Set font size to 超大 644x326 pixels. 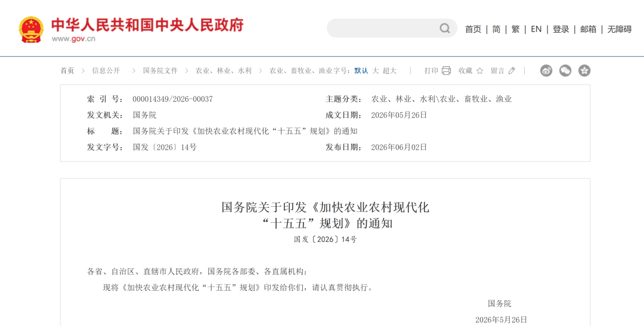pos(390,70)
